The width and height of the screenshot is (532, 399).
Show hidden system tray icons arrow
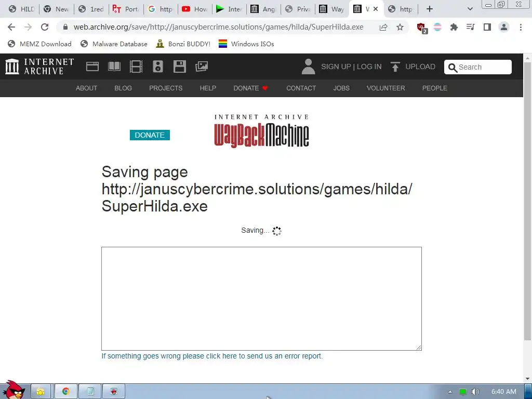click(x=450, y=392)
